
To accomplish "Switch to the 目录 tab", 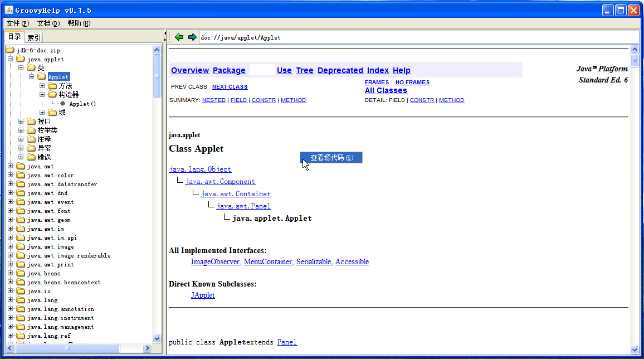I will tap(15, 37).
